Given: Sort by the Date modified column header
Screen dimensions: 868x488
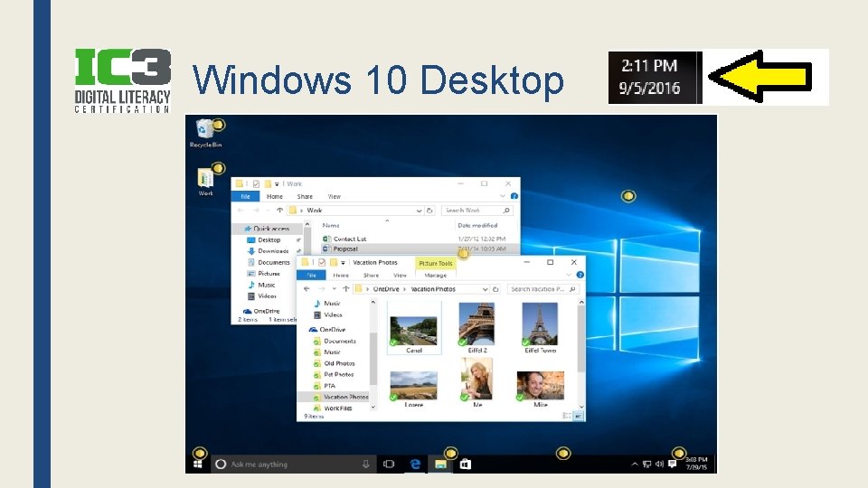Looking at the screenshot, I should point(477,225).
